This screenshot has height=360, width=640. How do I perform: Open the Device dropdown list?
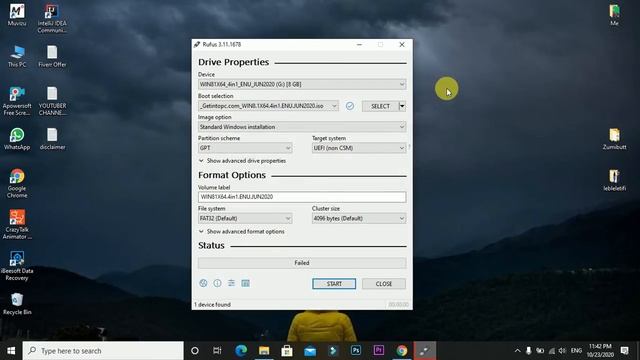(x=302, y=84)
